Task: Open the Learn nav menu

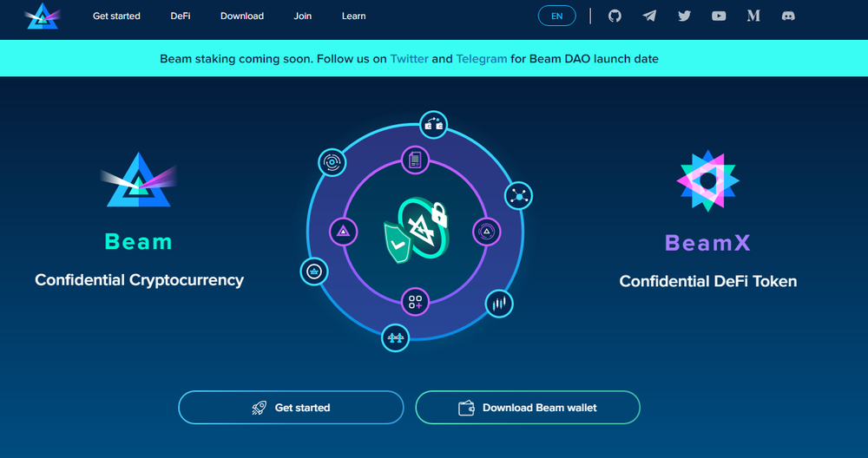Action: (x=354, y=16)
